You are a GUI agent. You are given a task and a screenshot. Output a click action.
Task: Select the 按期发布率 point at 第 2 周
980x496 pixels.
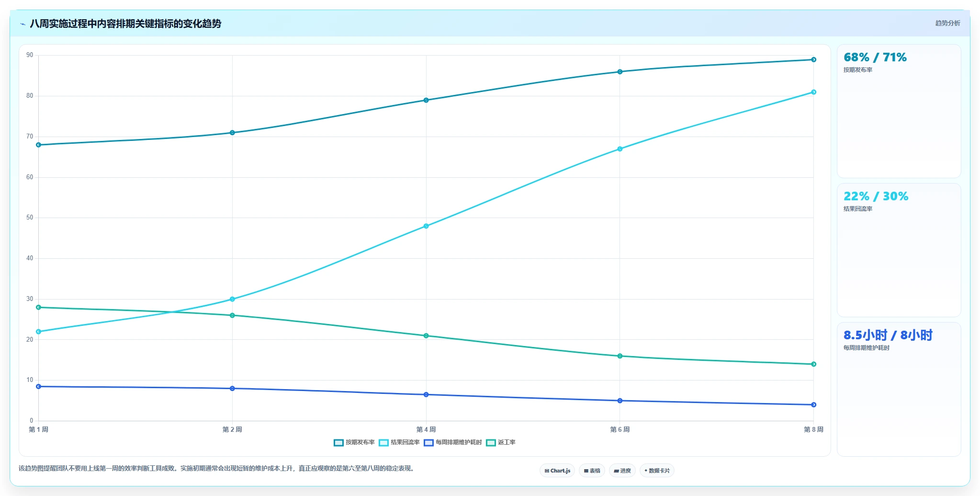(x=232, y=133)
